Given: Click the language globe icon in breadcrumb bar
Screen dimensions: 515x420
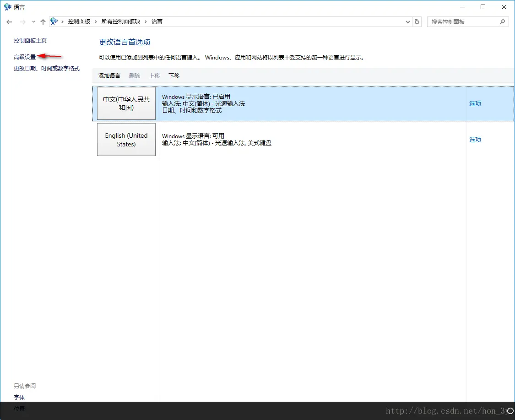Looking at the screenshot, I should coord(54,21).
